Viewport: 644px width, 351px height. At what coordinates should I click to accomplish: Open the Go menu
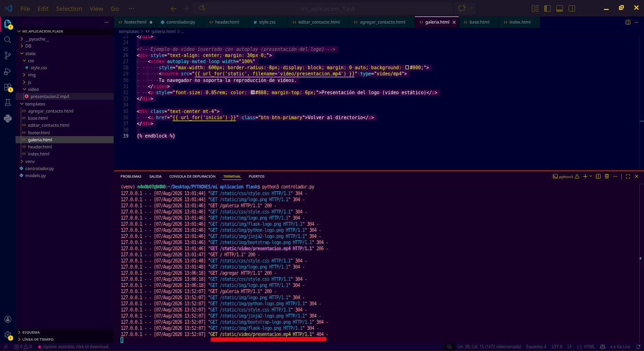click(115, 8)
